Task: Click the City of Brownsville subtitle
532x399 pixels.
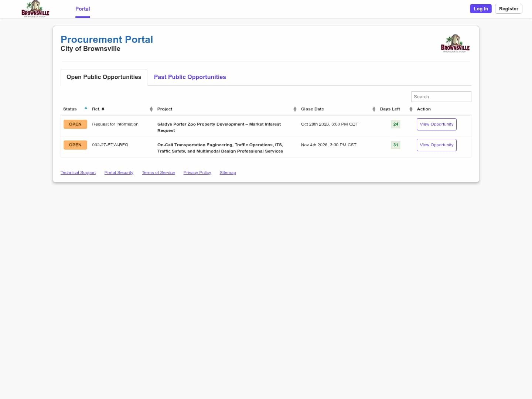Action: click(91, 49)
